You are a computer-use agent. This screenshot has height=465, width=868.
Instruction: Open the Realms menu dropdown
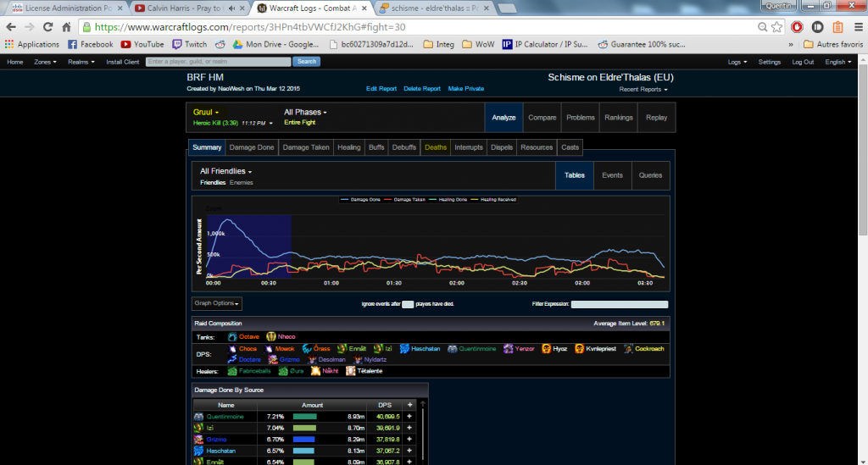click(x=81, y=62)
